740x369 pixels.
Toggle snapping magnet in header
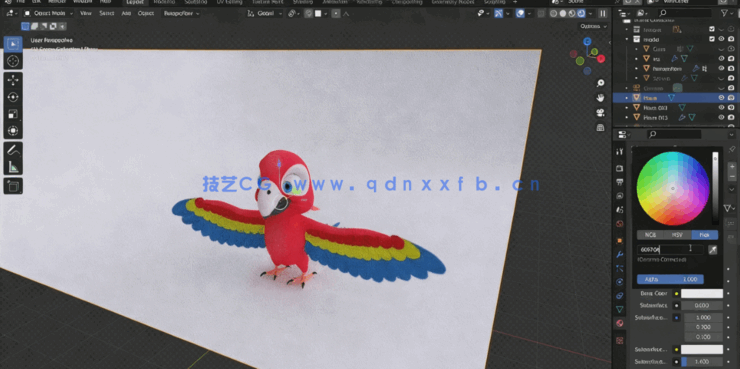click(x=309, y=13)
